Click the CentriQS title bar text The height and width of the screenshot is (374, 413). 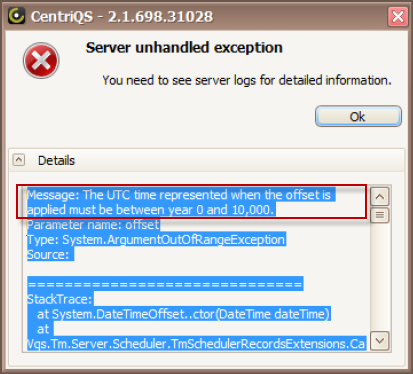click(x=122, y=16)
